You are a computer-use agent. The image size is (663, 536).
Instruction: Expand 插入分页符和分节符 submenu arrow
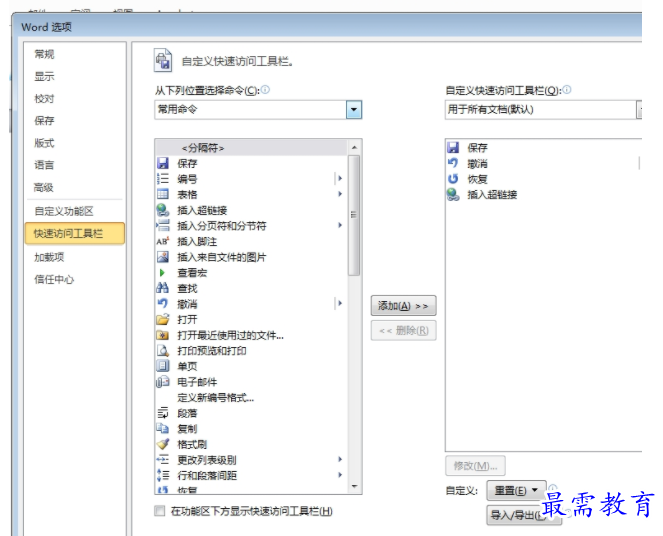coord(340,226)
